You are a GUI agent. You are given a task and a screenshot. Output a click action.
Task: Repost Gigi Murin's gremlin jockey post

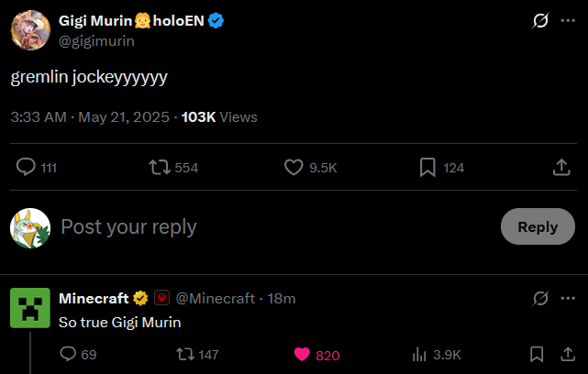(159, 168)
